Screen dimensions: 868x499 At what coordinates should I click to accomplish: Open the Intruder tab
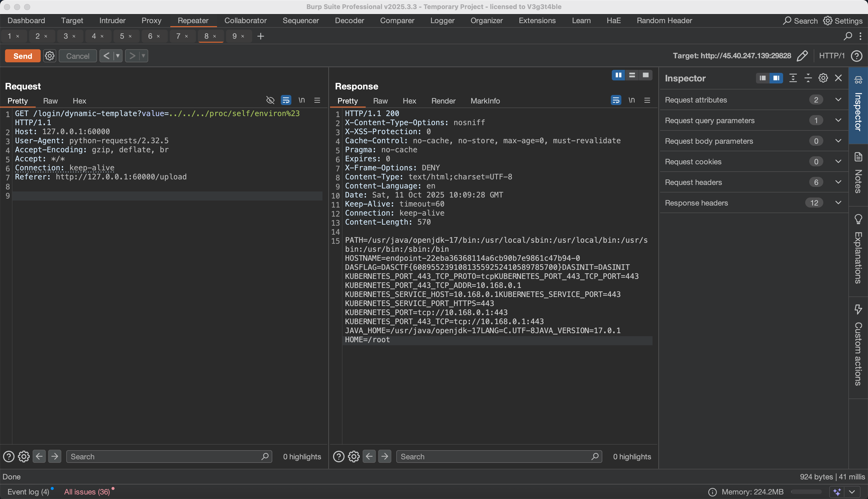tap(112, 21)
